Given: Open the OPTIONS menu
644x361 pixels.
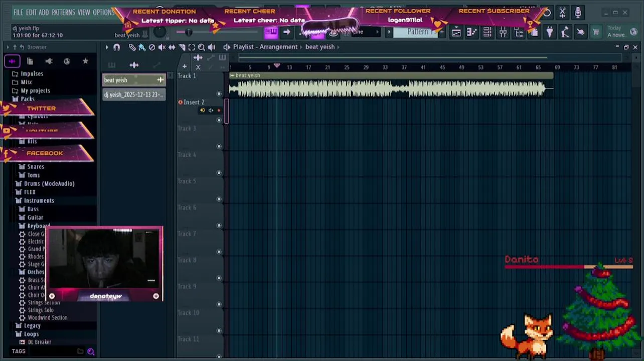Looking at the screenshot, I should pyautogui.click(x=103, y=13).
